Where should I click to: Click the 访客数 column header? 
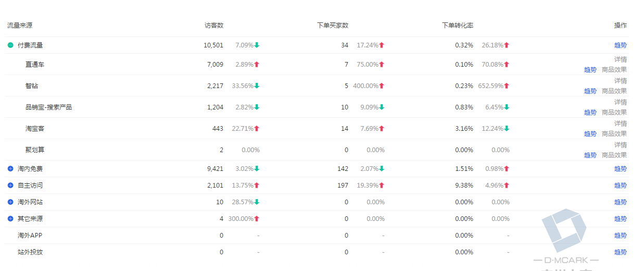(214, 26)
